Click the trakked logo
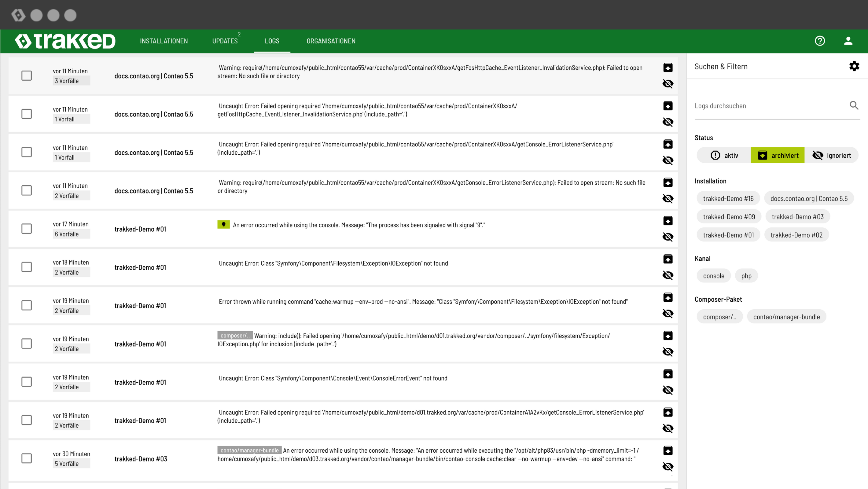 click(x=65, y=41)
